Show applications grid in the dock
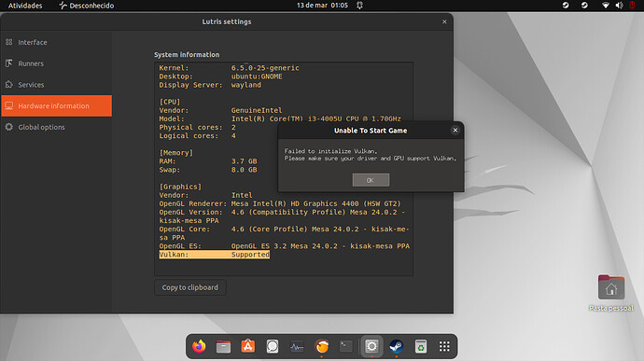The image size is (644, 361). [x=444, y=347]
